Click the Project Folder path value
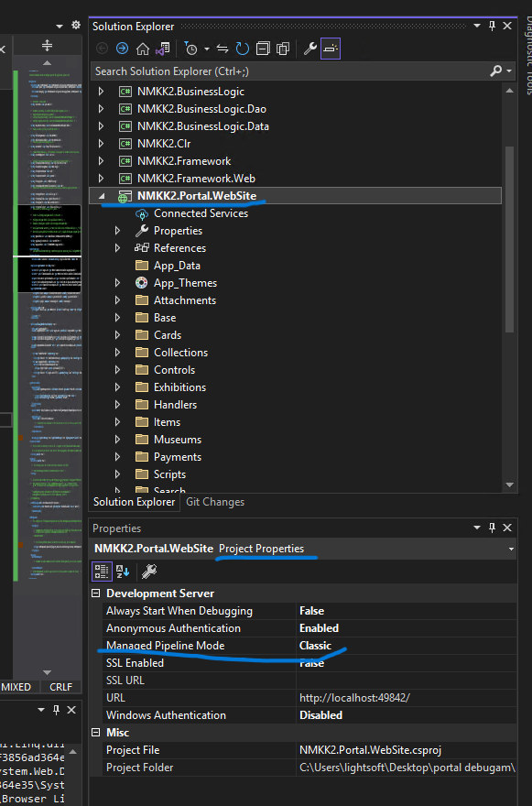Image resolution: width=532 pixels, height=806 pixels. 407,768
